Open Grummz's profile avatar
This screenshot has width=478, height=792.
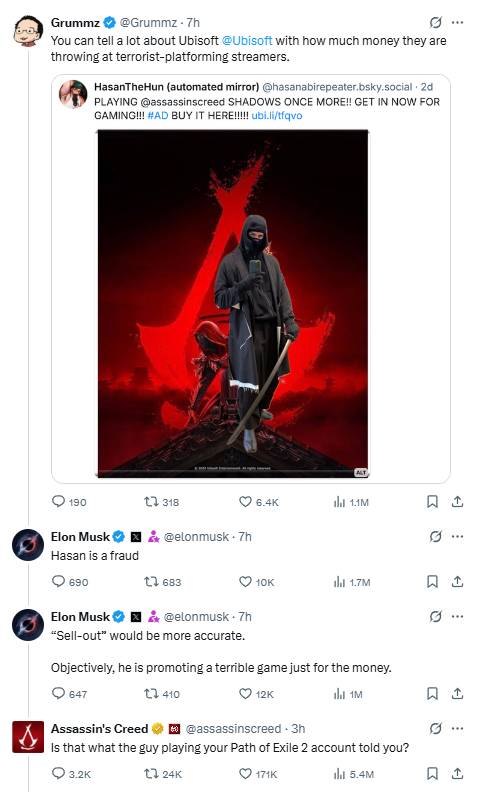point(28,31)
